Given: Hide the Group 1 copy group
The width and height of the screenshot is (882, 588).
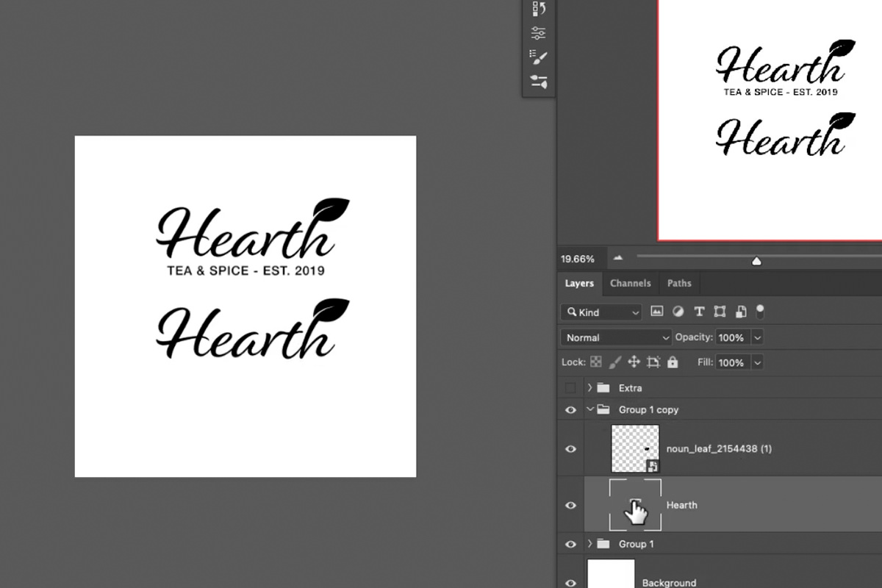Looking at the screenshot, I should tap(570, 409).
